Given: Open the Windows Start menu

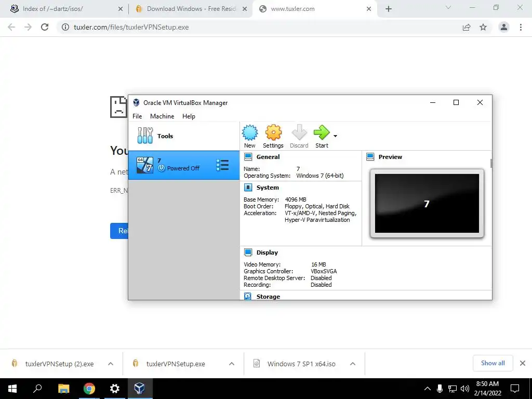Looking at the screenshot, I should (12, 389).
